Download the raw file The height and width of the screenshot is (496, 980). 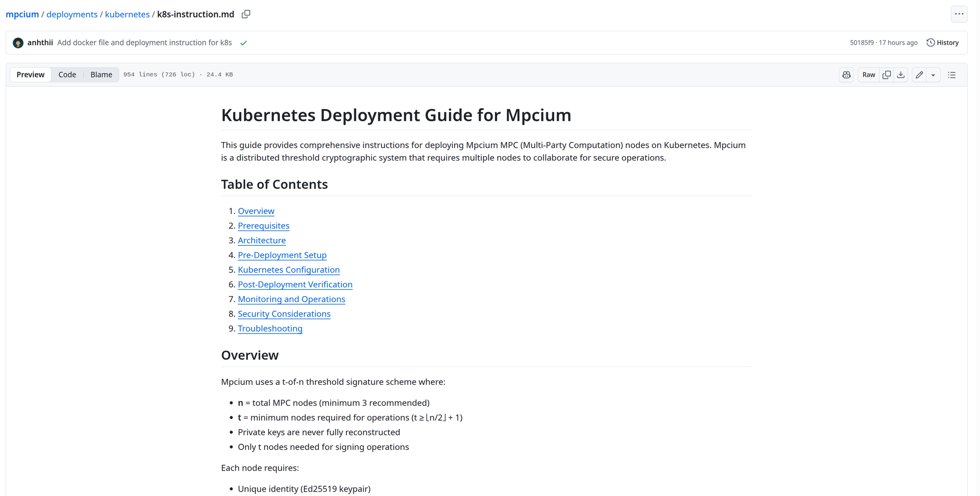coord(901,75)
